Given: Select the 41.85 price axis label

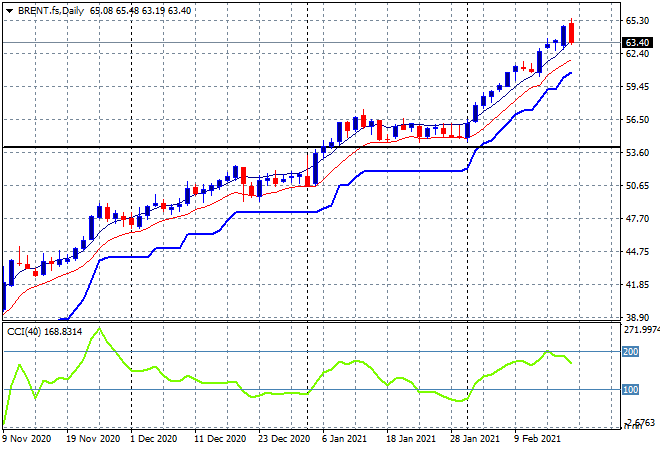Looking at the screenshot, I should coord(637,285).
